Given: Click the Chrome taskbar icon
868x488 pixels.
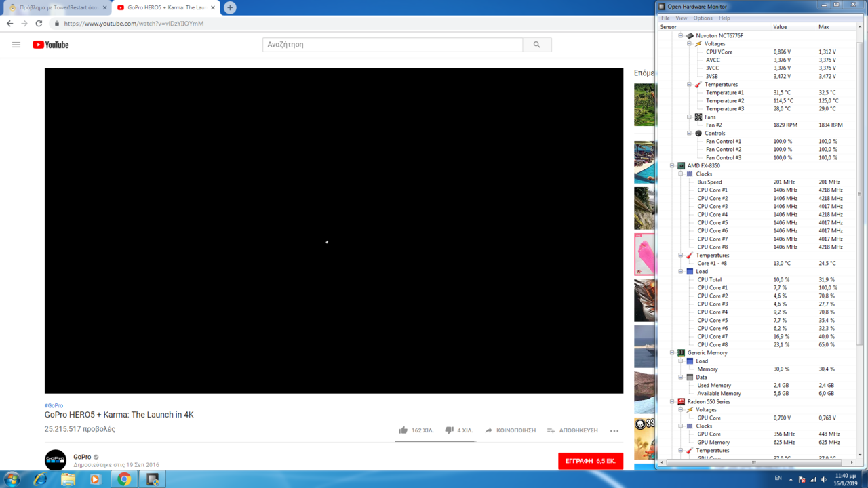Looking at the screenshot, I should tap(123, 479).
